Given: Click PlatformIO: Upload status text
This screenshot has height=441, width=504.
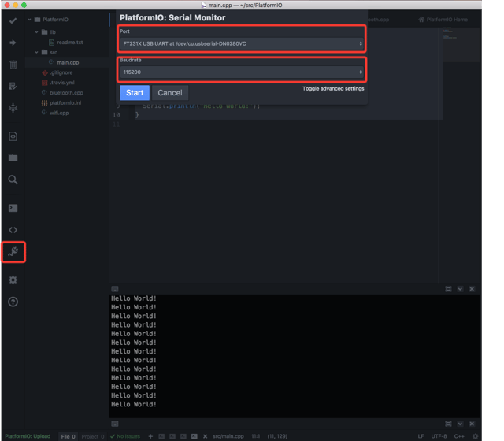Looking at the screenshot, I should coord(28,436).
